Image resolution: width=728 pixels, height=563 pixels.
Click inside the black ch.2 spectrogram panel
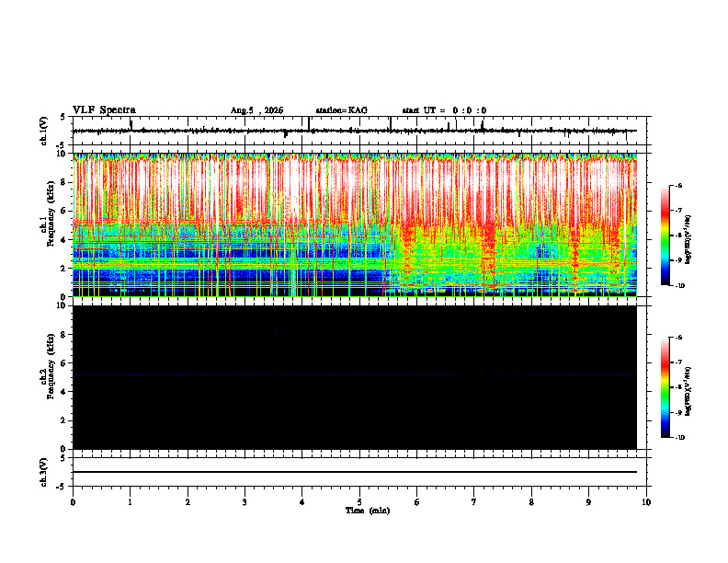click(x=355, y=377)
